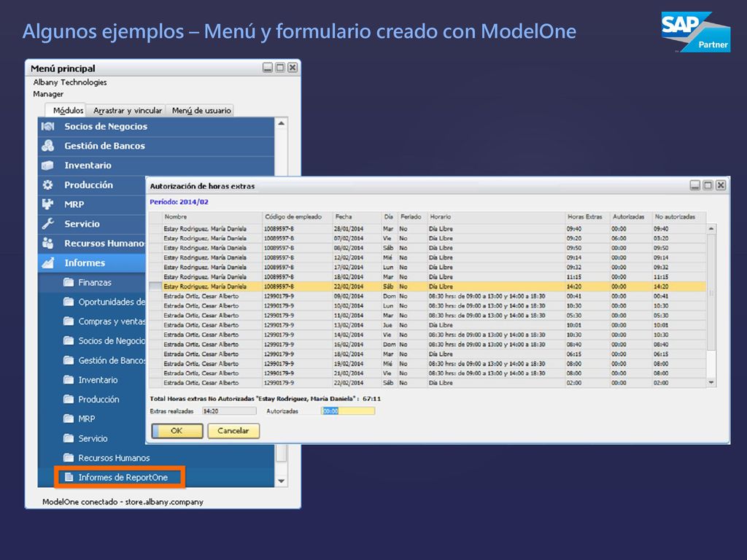Maximize the Autorización de horas extras window
The height and width of the screenshot is (560, 747).
pyautogui.click(x=708, y=185)
